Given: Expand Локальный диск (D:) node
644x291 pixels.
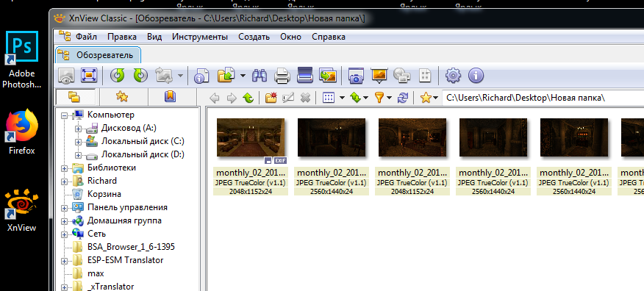Looking at the screenshot, I should click(x=78, y=156).
